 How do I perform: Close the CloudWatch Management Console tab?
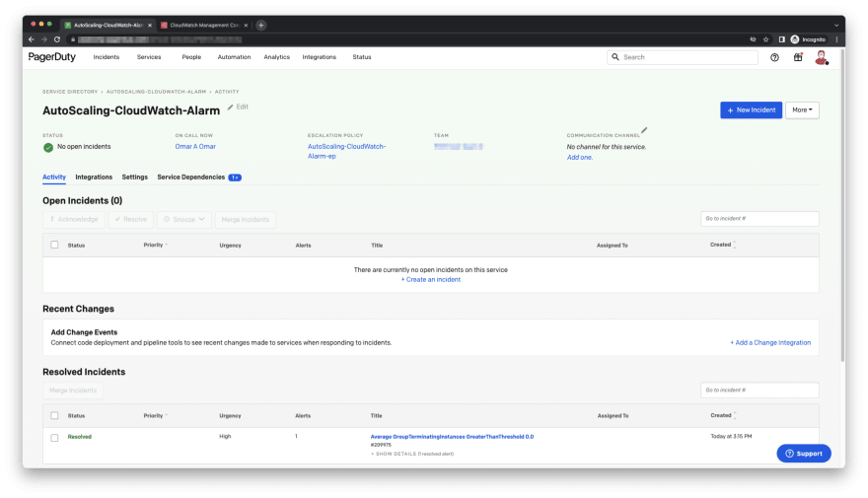(247, 25)
